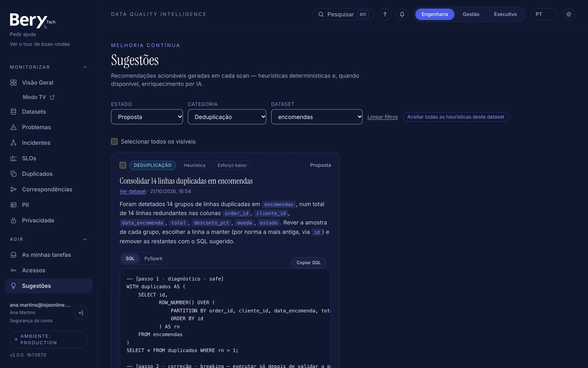
Task: Click the Ambiente: Production badge
Action: coord(49,339)
